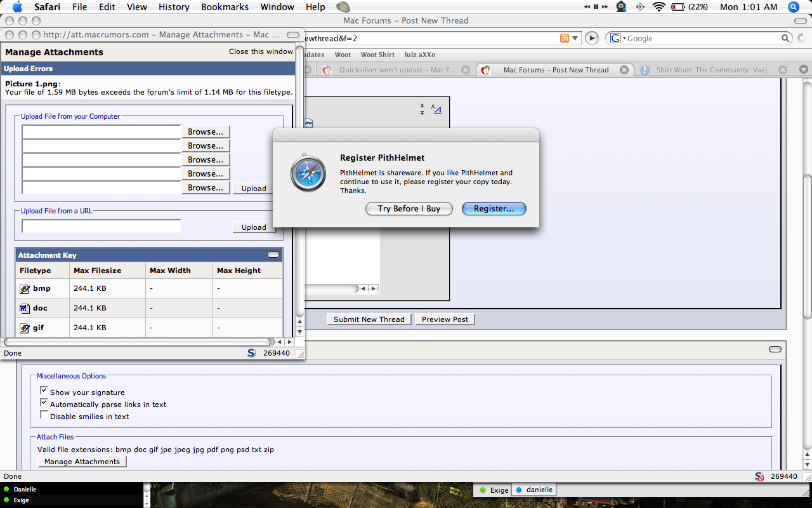Screen dimensions: 812x508
Task: Go to previous track in menu bar
Action: point(587,7)
